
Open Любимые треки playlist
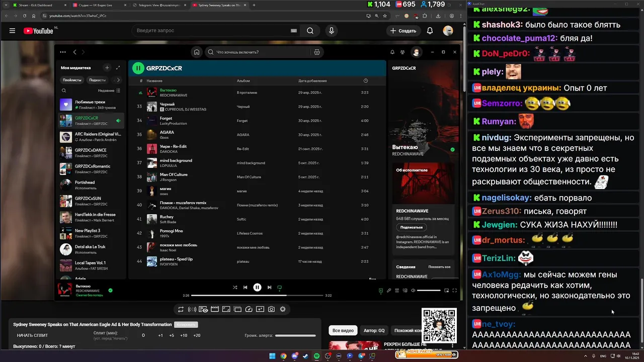pos(91,105)
